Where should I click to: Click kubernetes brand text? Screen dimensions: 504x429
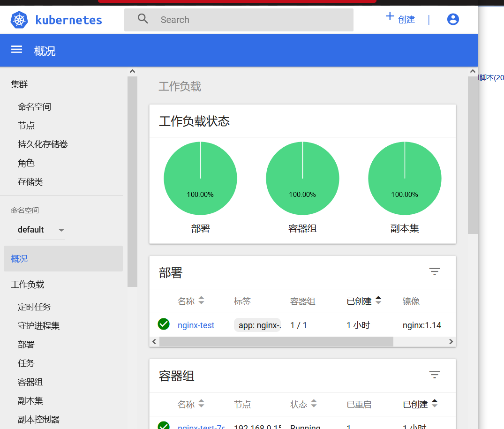click(x=69, y=20)
